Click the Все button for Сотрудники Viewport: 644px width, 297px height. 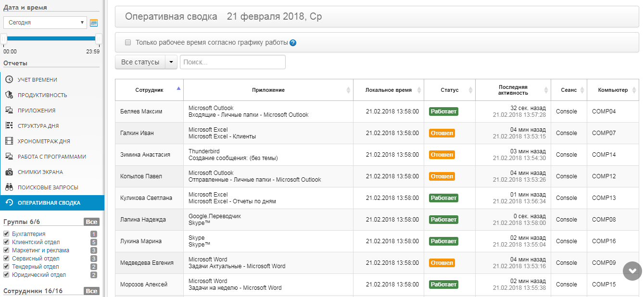91,291
